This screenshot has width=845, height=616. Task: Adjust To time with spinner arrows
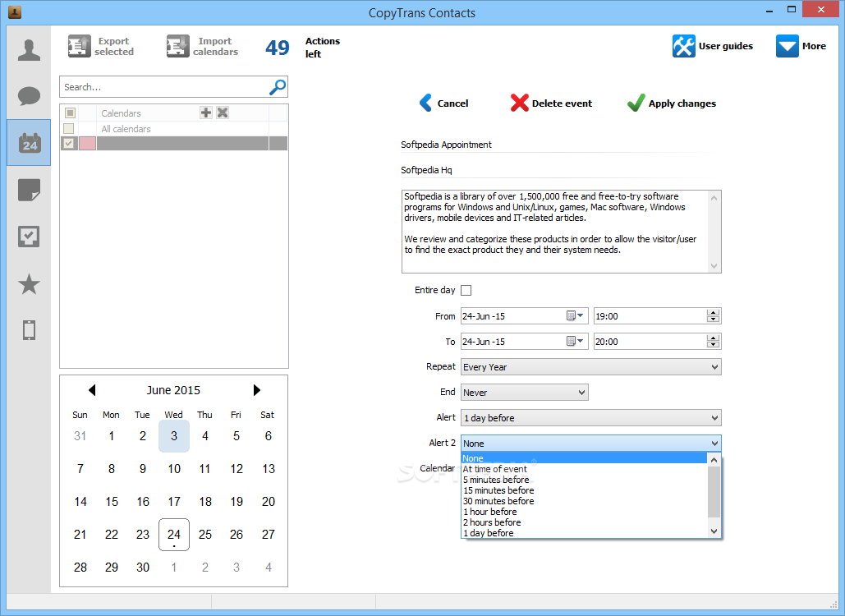pos(713,341)
